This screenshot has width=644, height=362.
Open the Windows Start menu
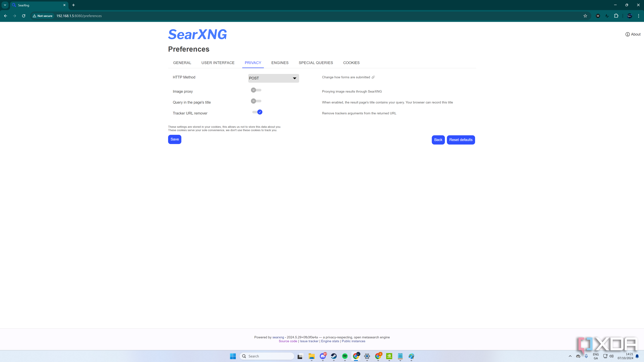point(233,356)
